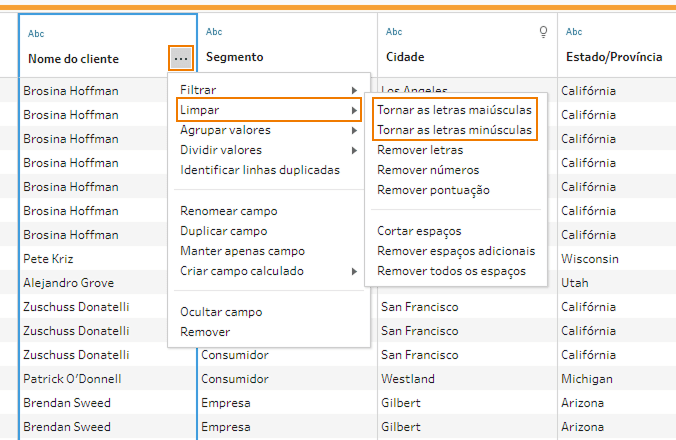676x440 pixels.
Task: Open the Limpar submenu
Action: click(268, 110)
